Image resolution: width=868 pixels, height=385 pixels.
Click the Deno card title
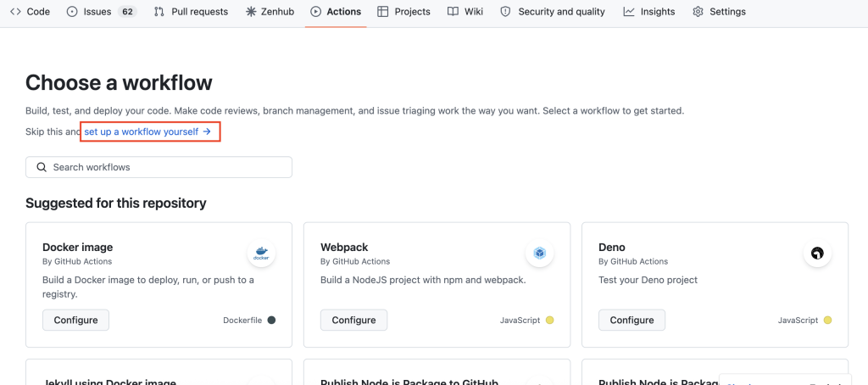tap(612, 247)
